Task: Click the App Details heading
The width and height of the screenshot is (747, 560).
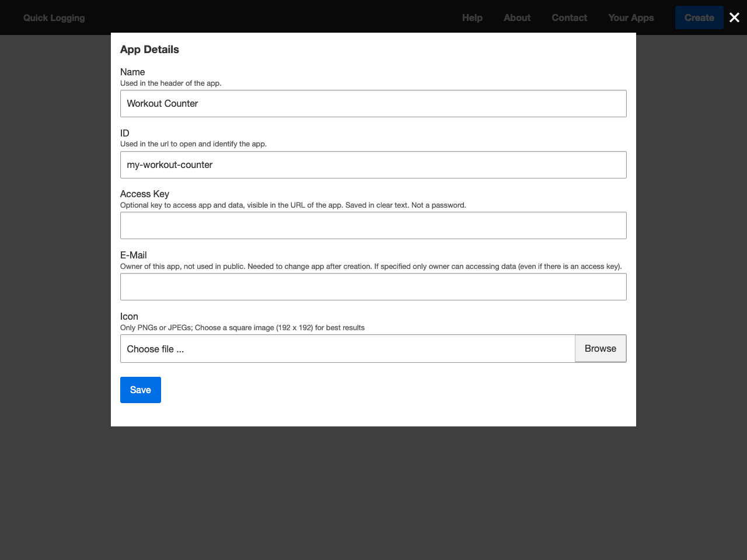Action: [149, 50]
